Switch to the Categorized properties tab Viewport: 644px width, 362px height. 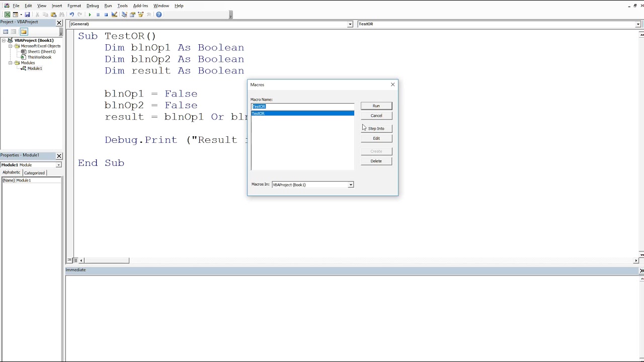pyautogui.click(x=34, y=173)
